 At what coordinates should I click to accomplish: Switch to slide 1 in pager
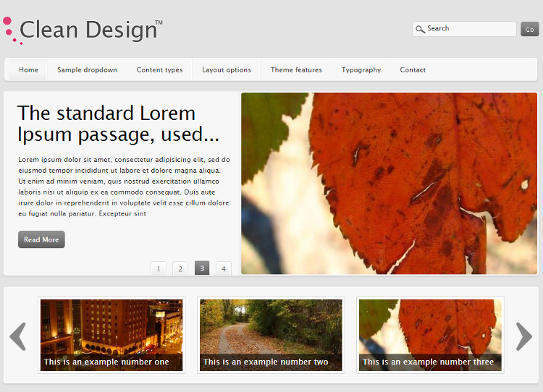[x=159, y=268]
